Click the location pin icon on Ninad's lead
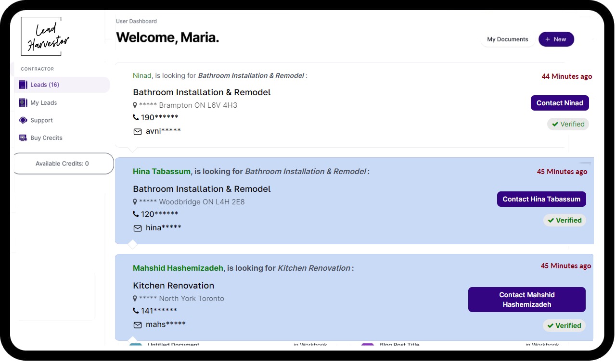The height and width of the screenshot is (364, 616). coord(135,105)
